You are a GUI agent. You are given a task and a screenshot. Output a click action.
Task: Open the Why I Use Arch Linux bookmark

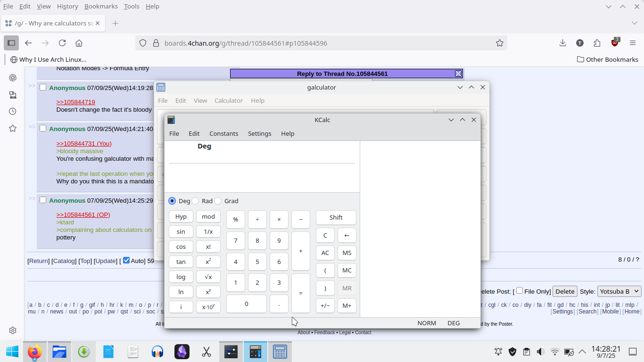[48, 59]
